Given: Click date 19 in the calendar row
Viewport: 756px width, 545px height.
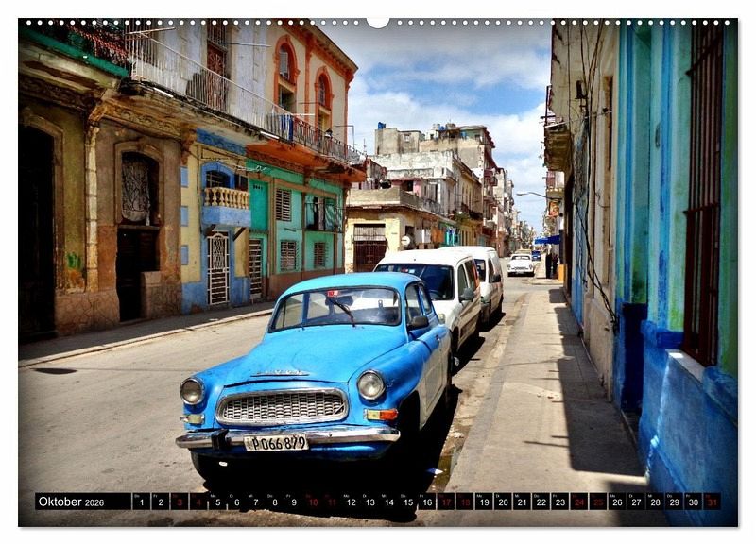Looking at the screenshot, I should (x=483, y=502).
